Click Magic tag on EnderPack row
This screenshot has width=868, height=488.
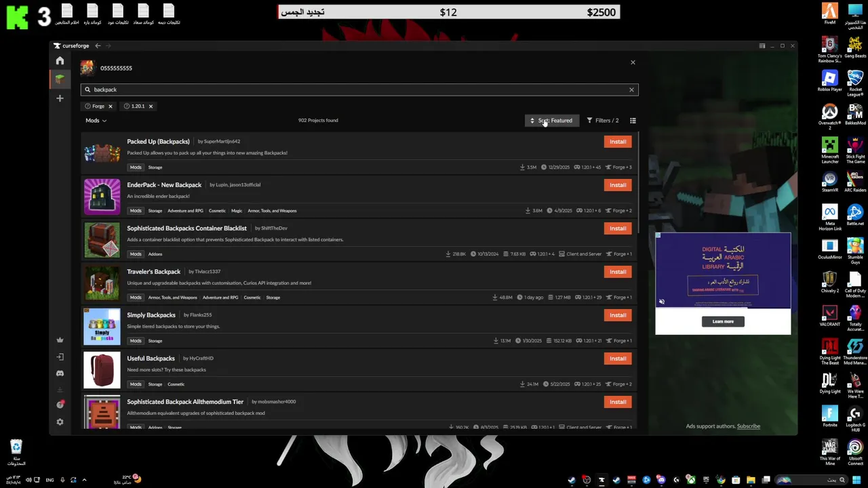[x=237, y=211]
